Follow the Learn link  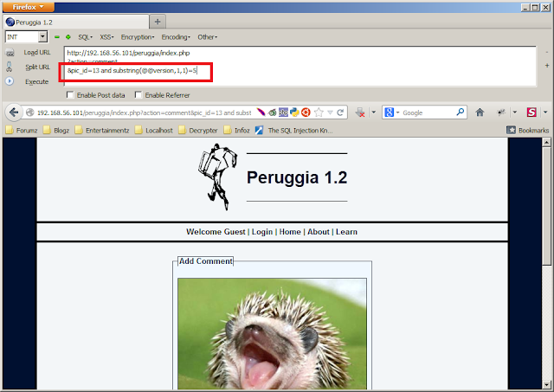(346, 232)
